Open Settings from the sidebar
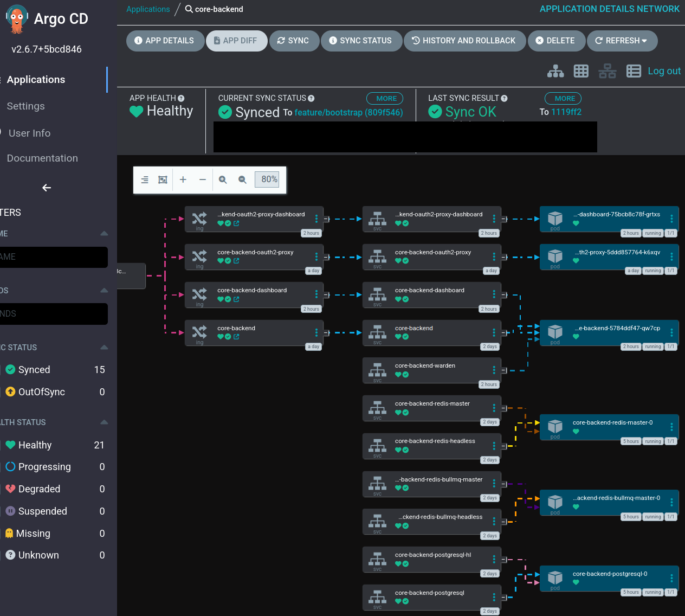The width and height of the screenshot is (685, 616). click(25, 106)
